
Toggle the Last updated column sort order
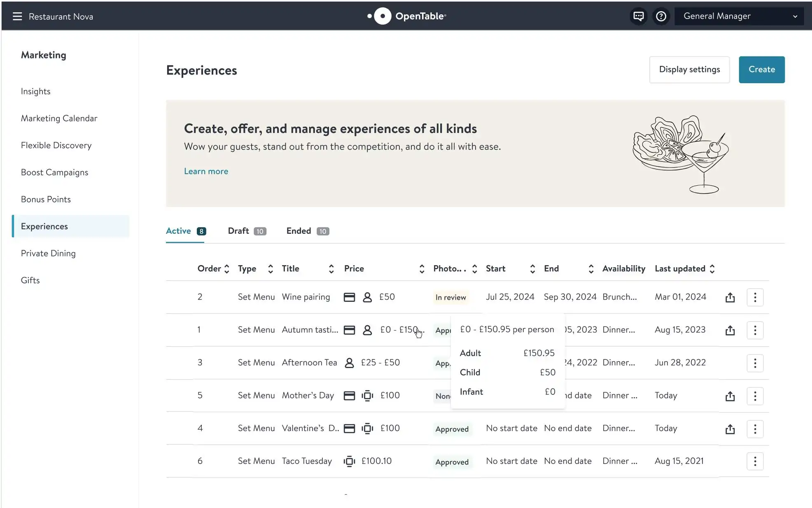(x=713, y=268)
